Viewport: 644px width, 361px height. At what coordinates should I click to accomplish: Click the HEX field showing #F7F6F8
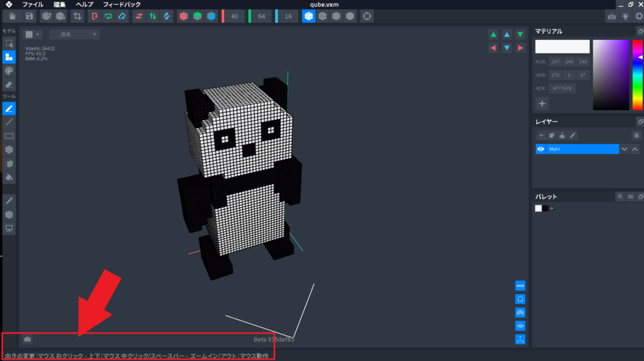coord(562,88)
